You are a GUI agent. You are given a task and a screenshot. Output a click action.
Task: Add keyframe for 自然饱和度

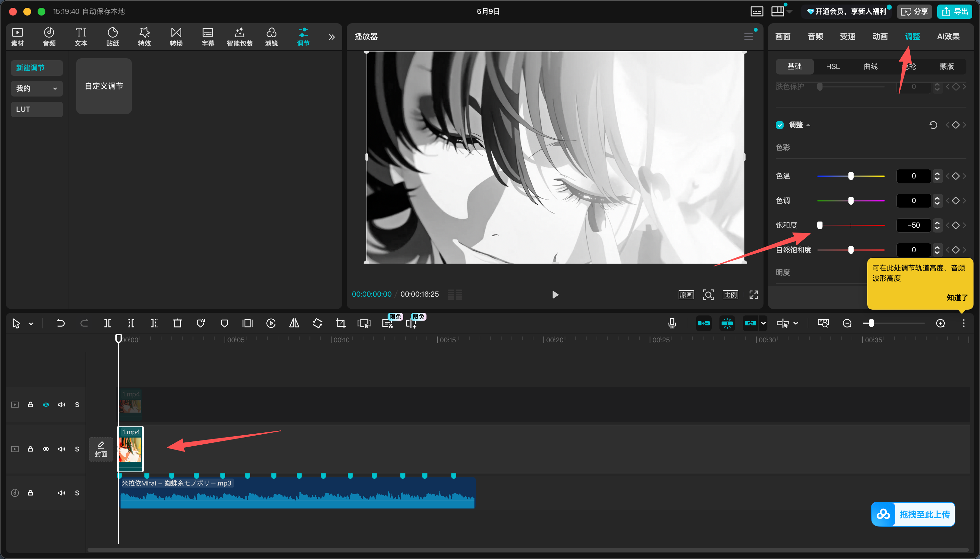[x=956, y=250]
